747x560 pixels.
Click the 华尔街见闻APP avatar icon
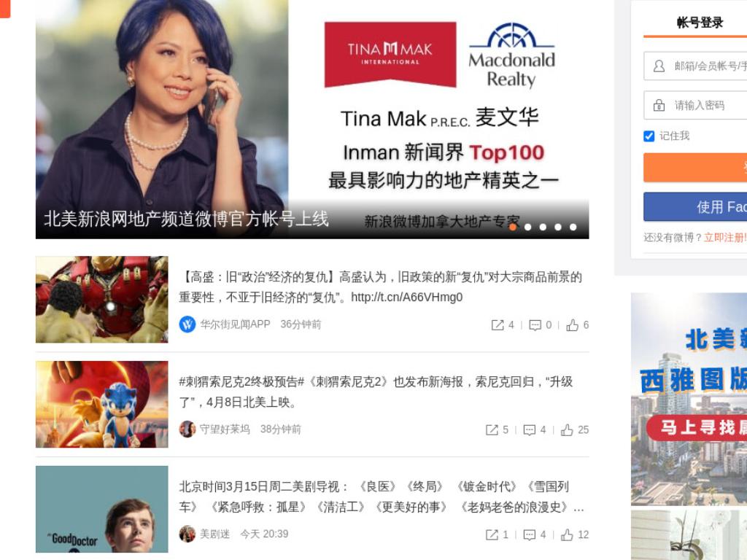coord(187,324)
